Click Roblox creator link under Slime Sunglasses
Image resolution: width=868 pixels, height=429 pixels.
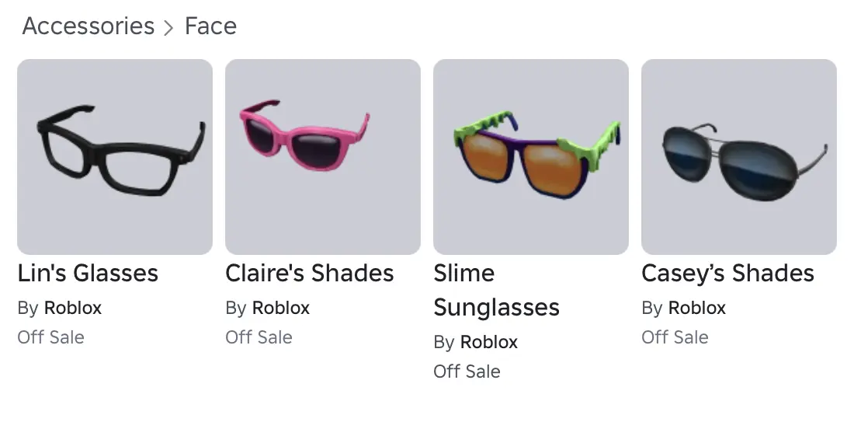point(489,342)
